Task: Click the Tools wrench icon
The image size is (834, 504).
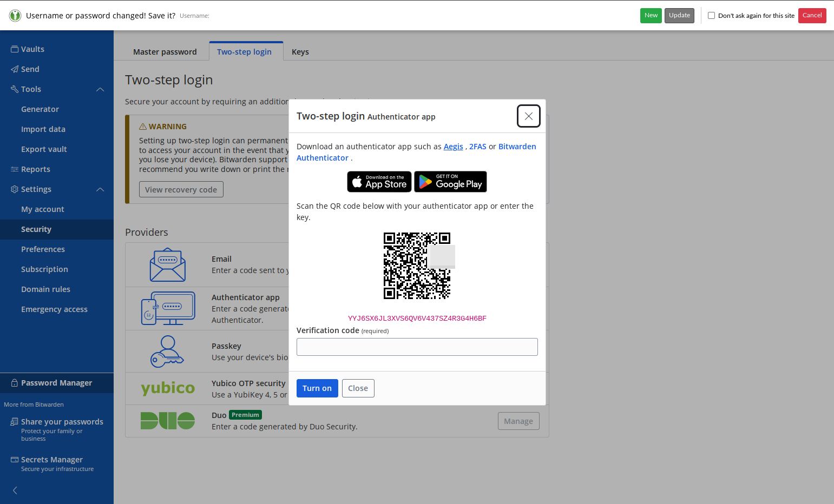Action: point(15,89)
